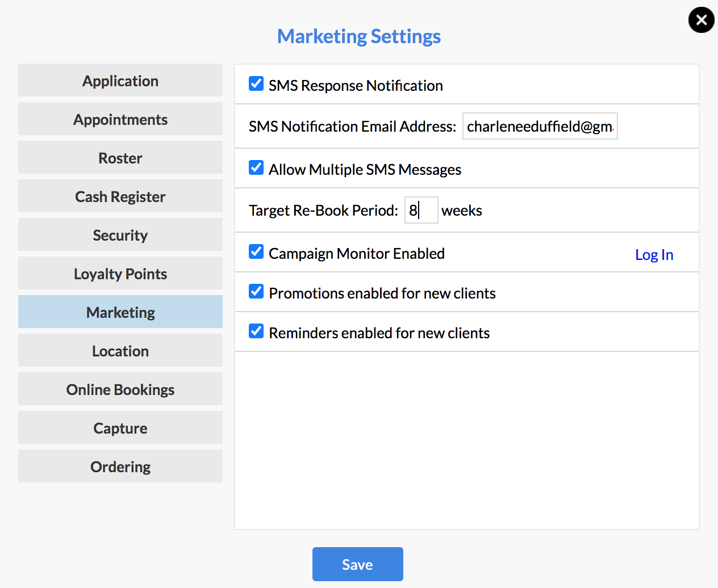The width and height of the screenshot is (718, 588).
Task: Focus the Target Re-Book Period weeks field
Action: point(421,210)
